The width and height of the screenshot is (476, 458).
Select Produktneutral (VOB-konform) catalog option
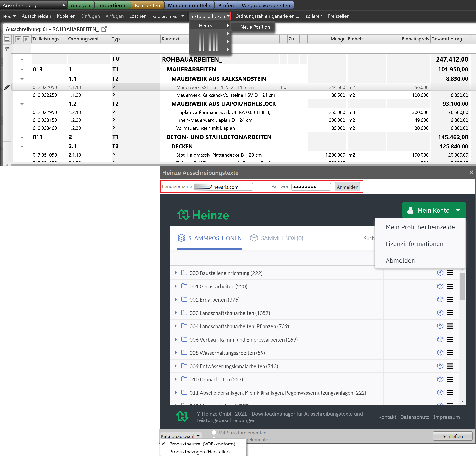202,444
